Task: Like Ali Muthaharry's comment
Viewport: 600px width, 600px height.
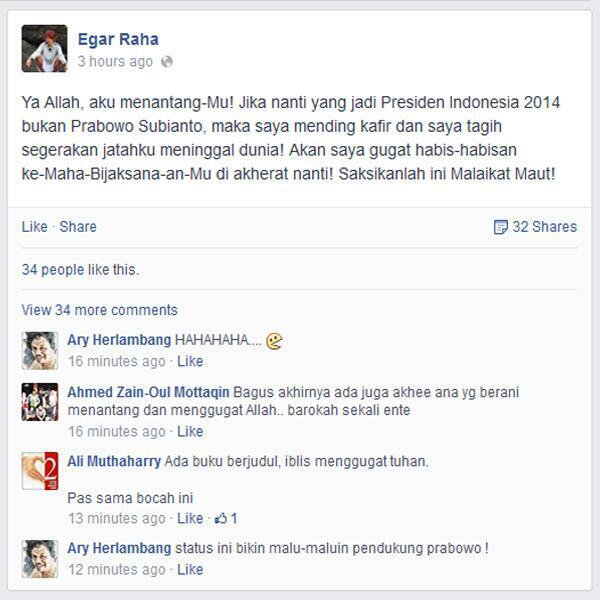Action: coord(190,518)
